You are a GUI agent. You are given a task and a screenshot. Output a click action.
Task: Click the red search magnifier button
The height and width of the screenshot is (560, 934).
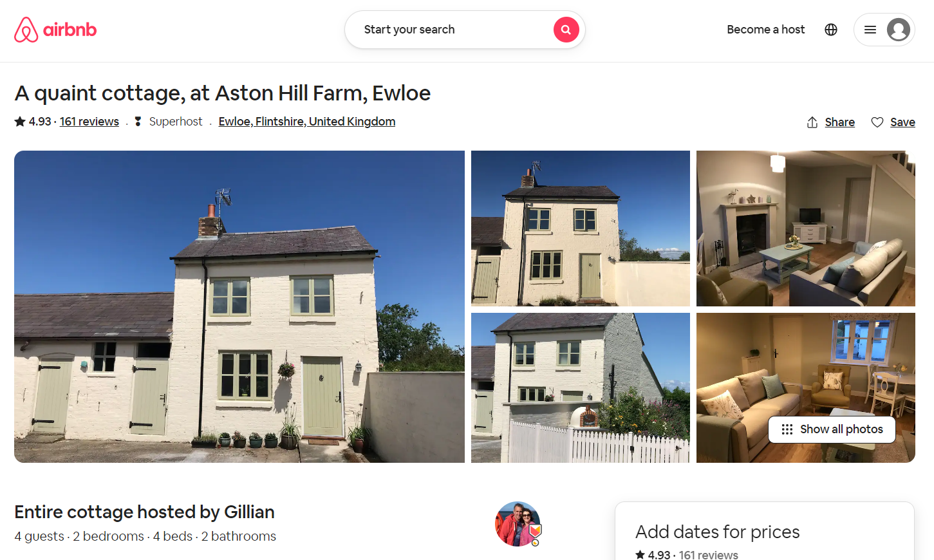[566, 30]
